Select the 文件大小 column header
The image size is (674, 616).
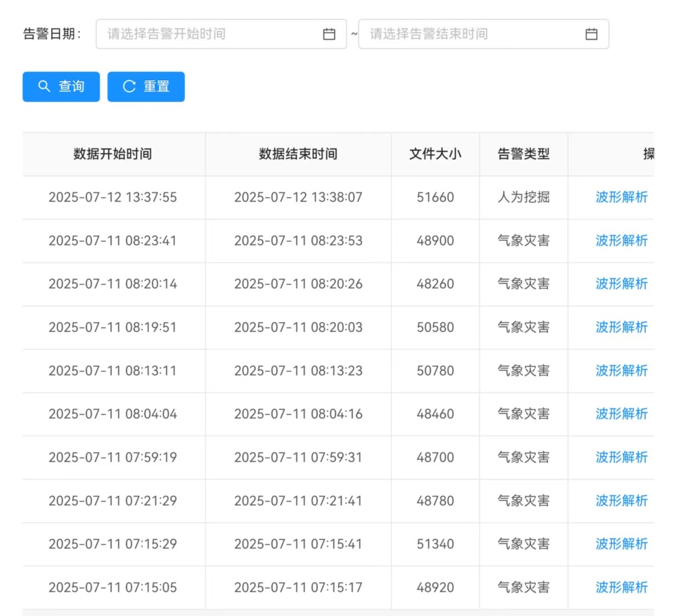click(435, 154)
